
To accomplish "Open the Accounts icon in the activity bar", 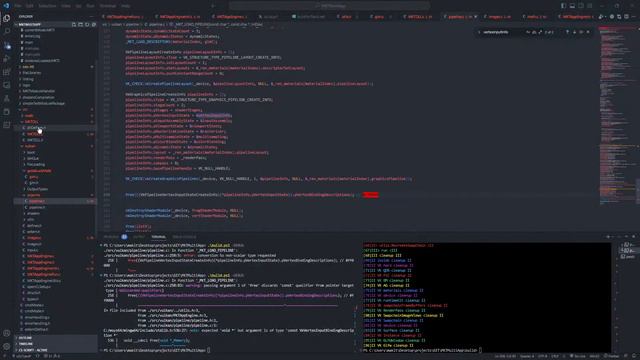I will pyautogui.click(x=7, y=333).
